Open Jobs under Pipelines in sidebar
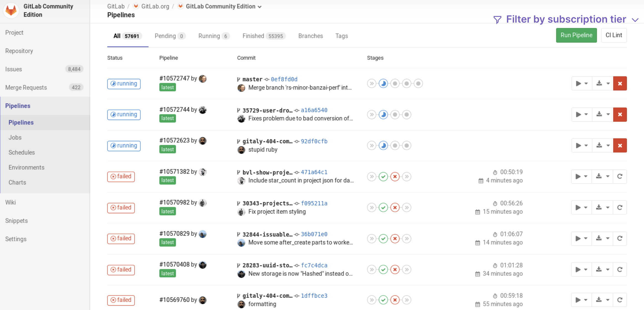 (x=15, y=137)
